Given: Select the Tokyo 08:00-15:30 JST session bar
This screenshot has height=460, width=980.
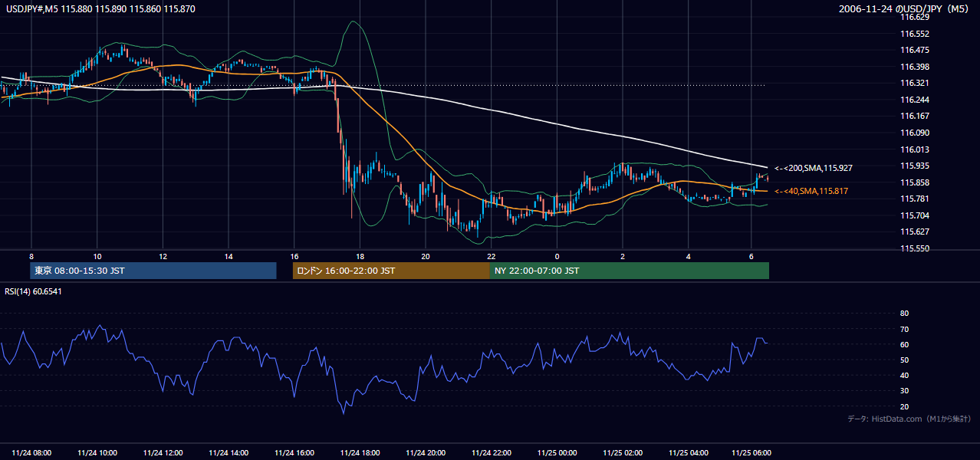Looking at the screenshot, I should click(153, 271).
